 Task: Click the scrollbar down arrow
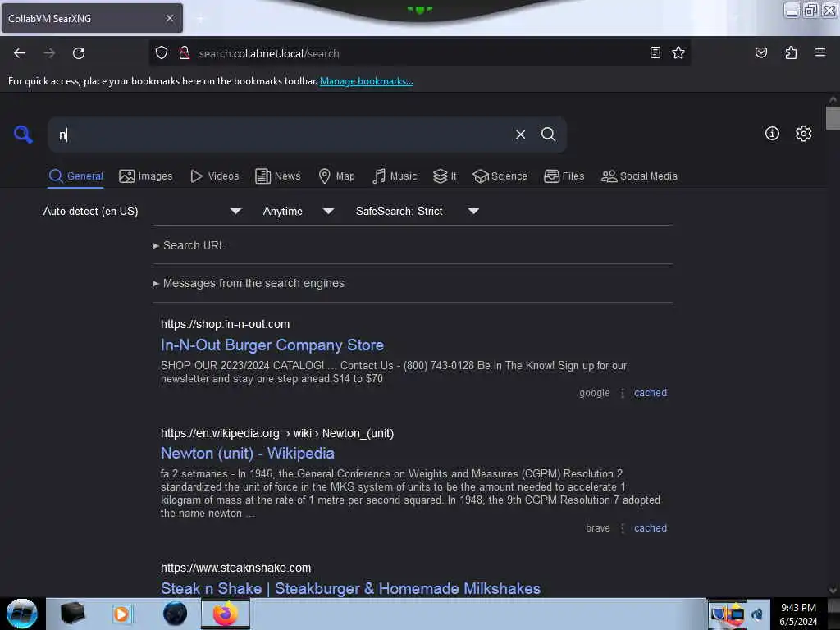833,591
